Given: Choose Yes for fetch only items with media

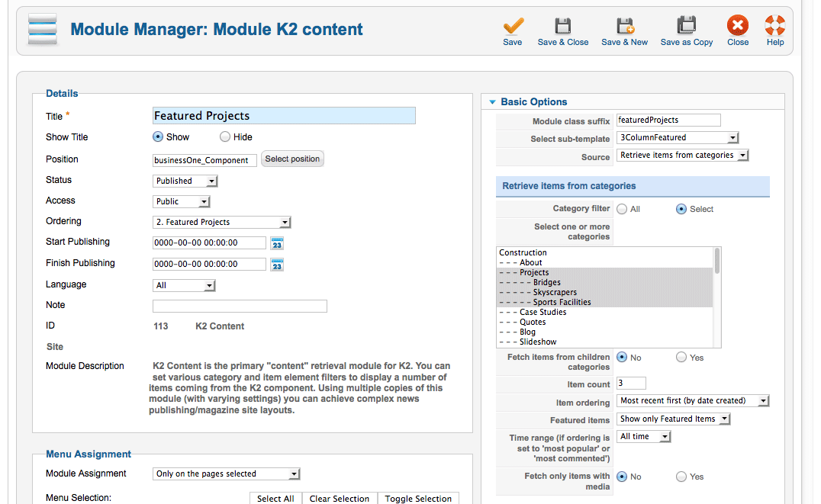Looking at the screenshot, I should tap(681, 477).
